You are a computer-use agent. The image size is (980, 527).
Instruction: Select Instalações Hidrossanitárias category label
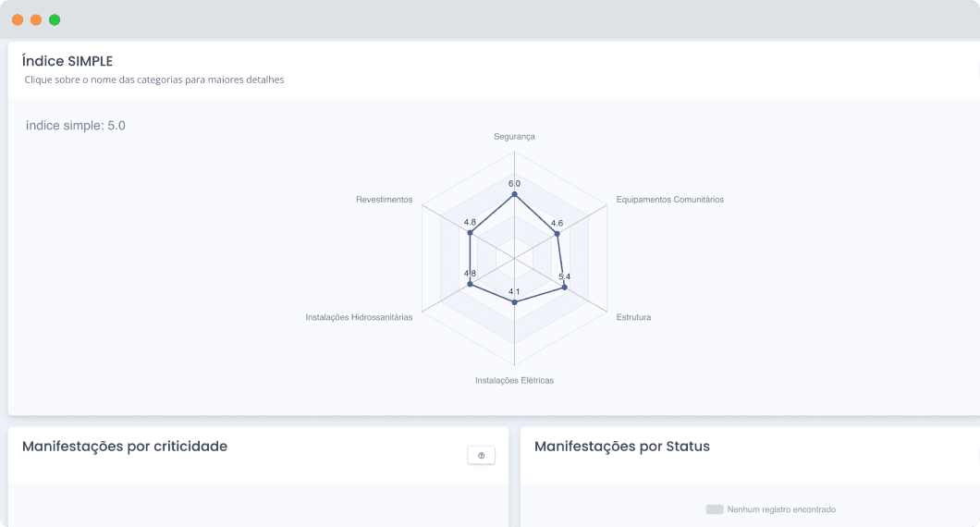point(359,317)
